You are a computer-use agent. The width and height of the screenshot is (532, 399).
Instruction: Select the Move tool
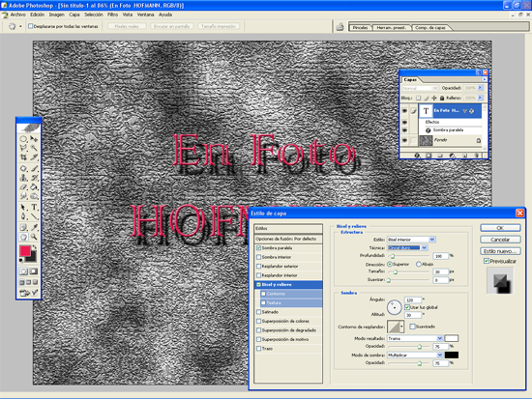(x=34, y=139)
